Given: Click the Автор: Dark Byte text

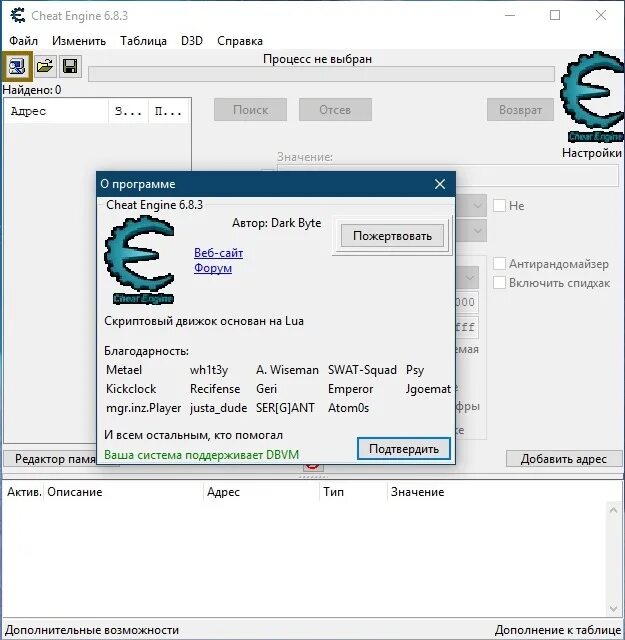Looking at the screenshot, I should click(277, 223).
